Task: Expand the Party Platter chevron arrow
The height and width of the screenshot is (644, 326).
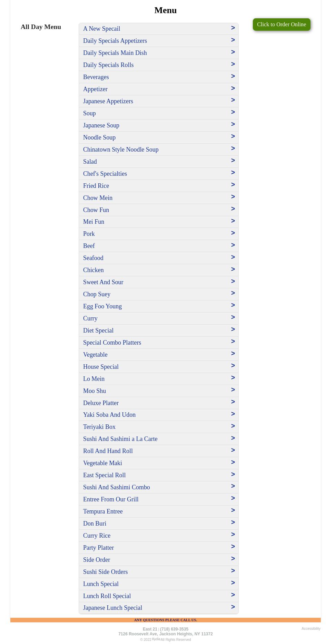Action: click(x=233, y=547)
